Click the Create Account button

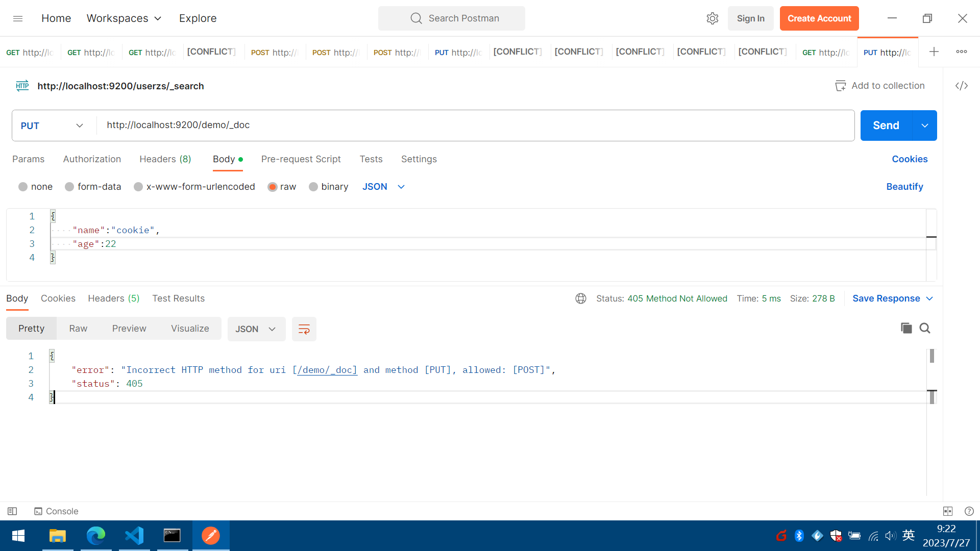coord(819,18)
